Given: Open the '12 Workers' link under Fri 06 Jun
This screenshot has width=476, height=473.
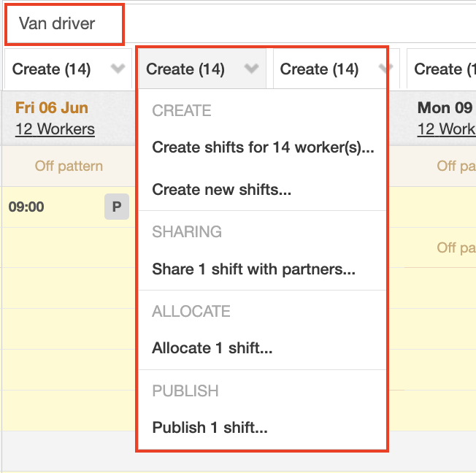Looking at the screenshot, I should click(x=55, y=129).
